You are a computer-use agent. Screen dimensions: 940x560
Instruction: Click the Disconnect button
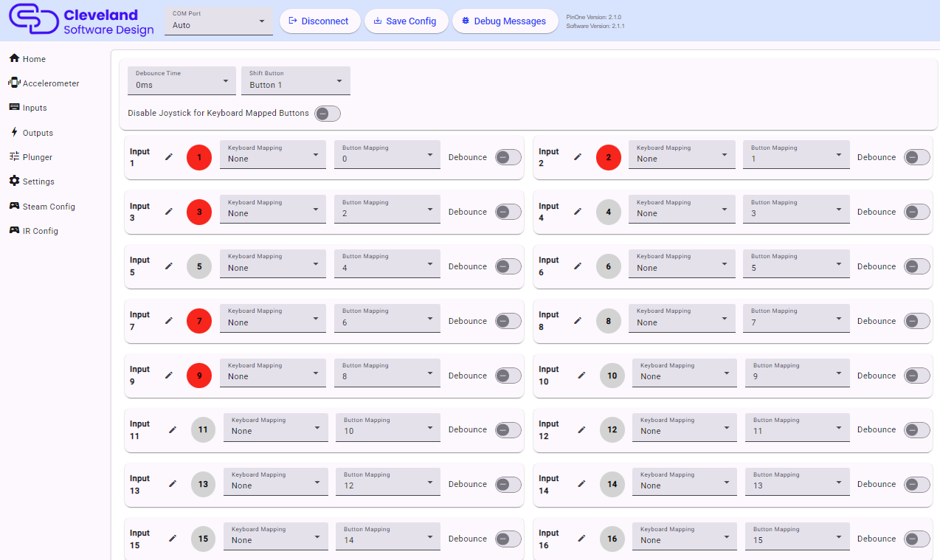coord(319,21)
